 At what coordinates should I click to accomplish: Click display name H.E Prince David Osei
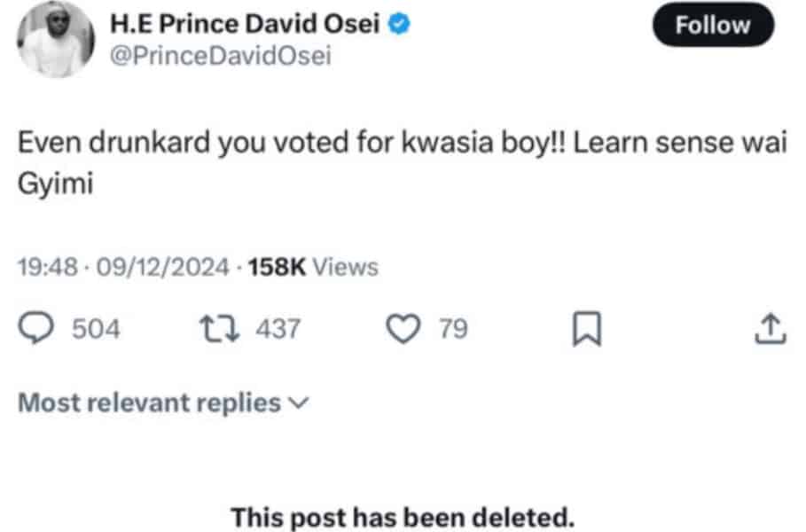coord(245,25)
